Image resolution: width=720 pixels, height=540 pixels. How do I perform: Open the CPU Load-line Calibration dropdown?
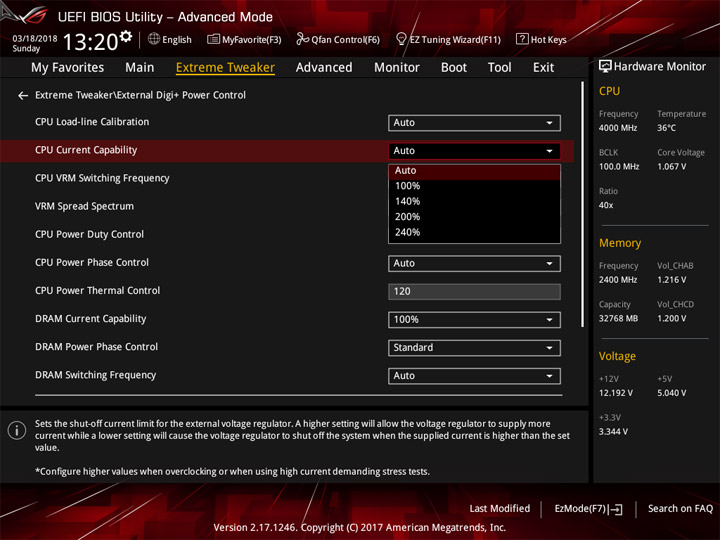pos(474,123)
